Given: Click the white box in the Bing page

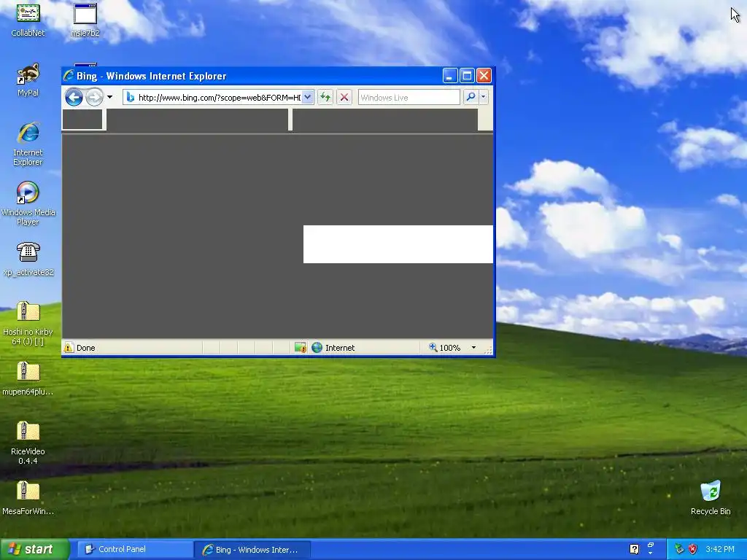Looking at the screenshot, I should click(398, 244).
